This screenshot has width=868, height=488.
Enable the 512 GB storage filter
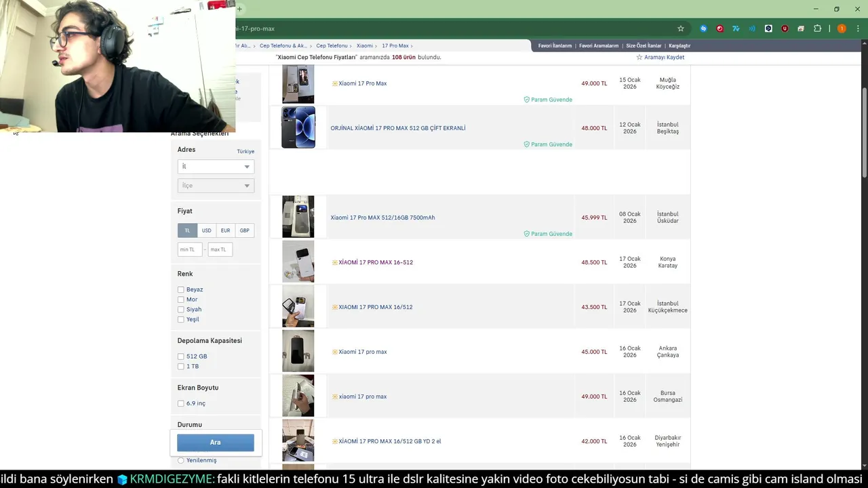(x=181, y=357)
